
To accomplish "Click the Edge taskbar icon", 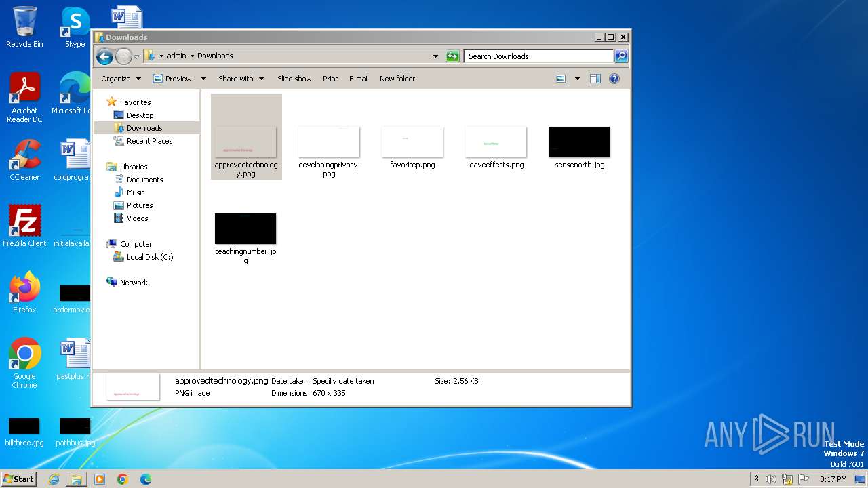I will point(146,479).
